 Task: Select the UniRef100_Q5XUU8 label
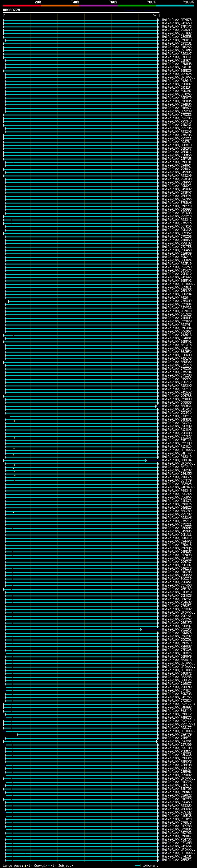pyautogui.click(x=177, y=399)
